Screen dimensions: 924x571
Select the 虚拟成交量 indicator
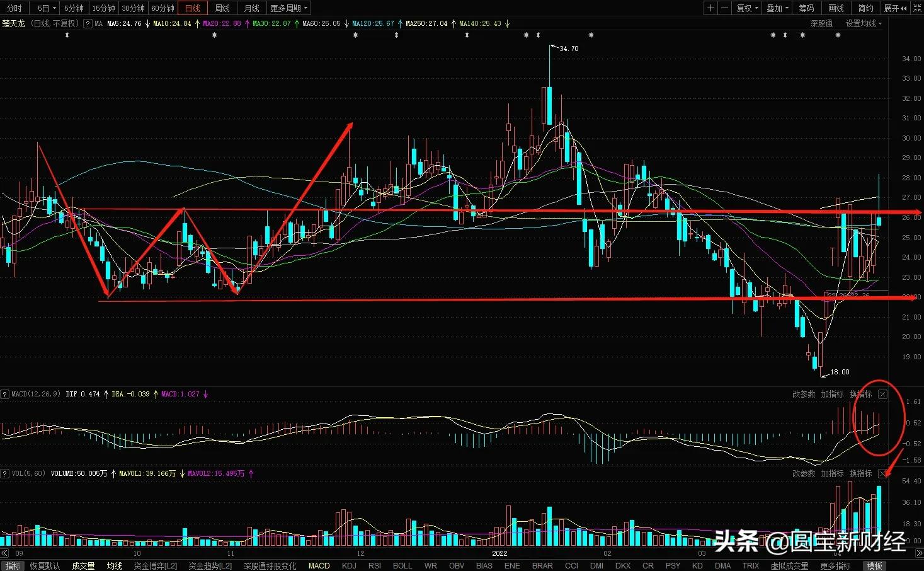tap(790, 566)
